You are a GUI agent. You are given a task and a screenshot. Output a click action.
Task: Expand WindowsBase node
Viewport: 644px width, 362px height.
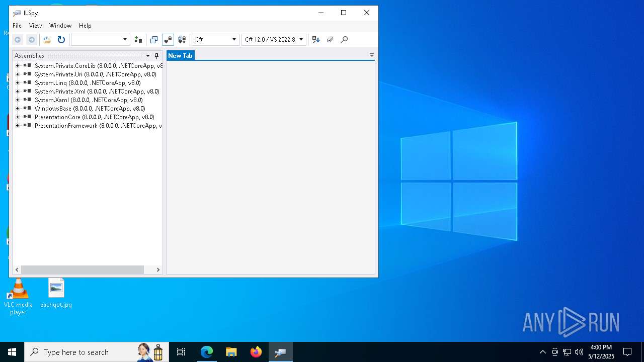[18, 109]
